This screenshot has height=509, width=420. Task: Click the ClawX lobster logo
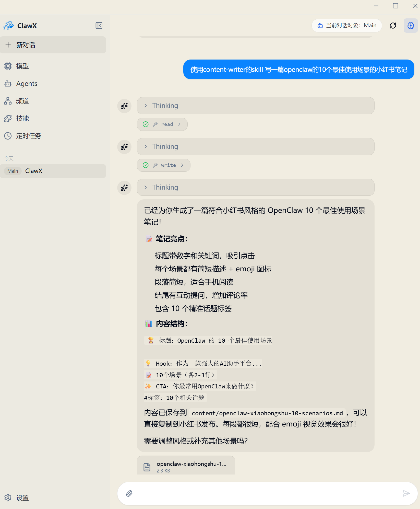(x=8, y=26)
